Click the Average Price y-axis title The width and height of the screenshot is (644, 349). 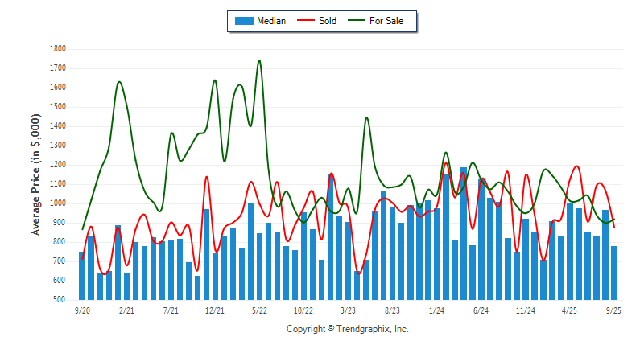pos(35,174)
